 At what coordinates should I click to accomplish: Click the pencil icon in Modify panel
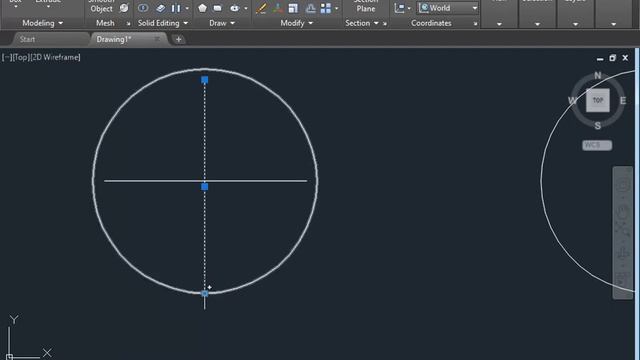(x=261, y=8)
